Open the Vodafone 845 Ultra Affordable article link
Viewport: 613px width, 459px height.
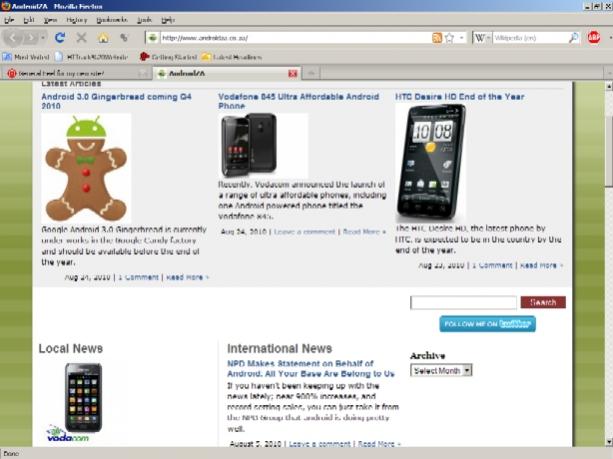click(x=298, y=101)
